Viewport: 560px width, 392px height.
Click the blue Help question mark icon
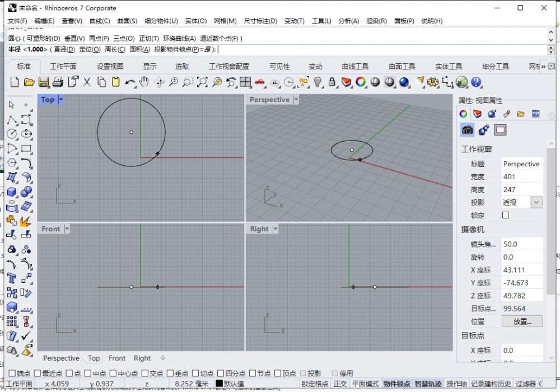pyautogui.click(x=476, y=82)
